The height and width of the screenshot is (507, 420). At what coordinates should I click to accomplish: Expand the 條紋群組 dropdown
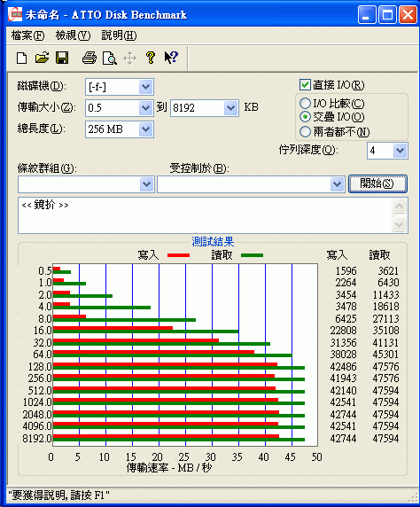pos(147,184)
